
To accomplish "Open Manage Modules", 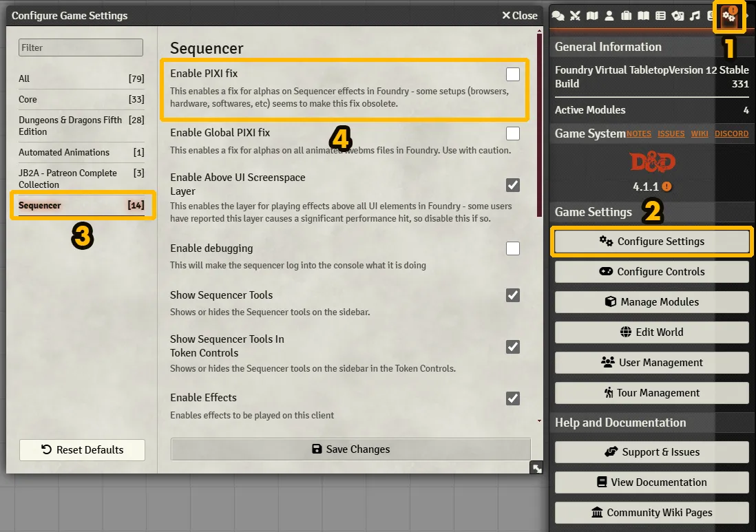I will (x=652, y=302).
